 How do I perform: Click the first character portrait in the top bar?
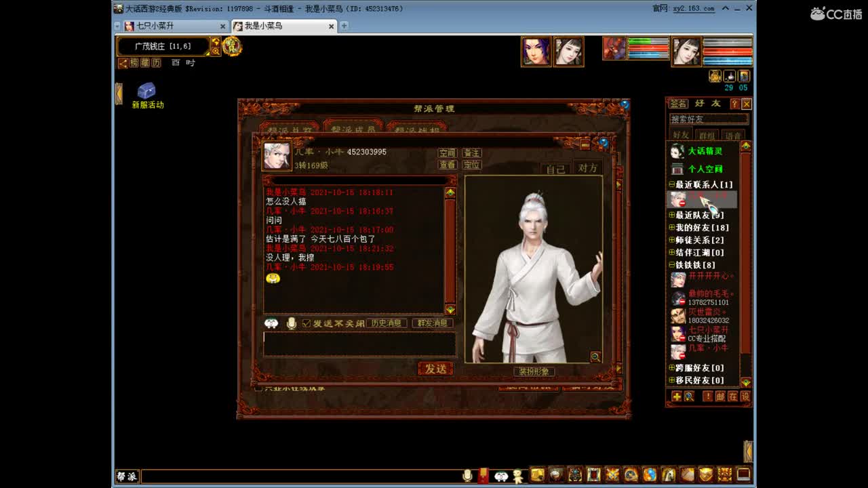click(x=535, y=51)
